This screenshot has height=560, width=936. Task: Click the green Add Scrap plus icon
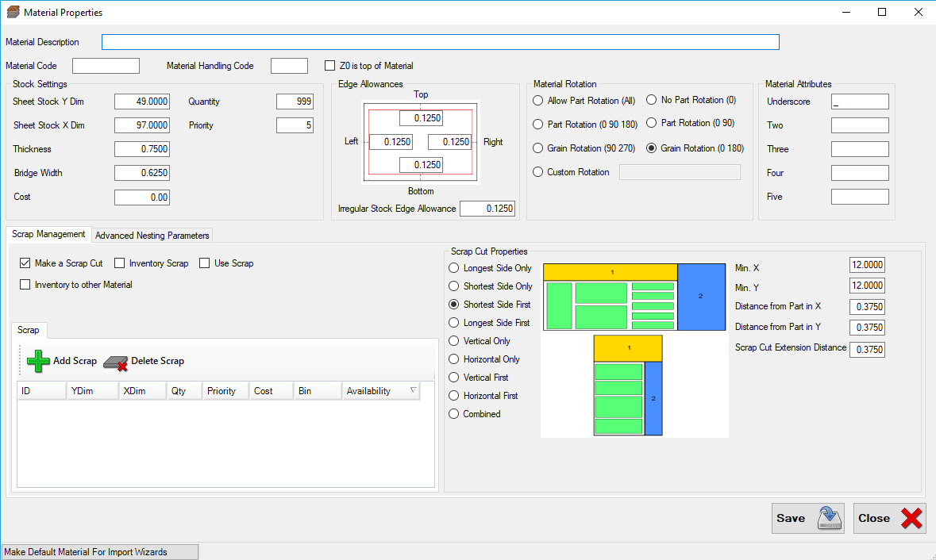[37, 360]
